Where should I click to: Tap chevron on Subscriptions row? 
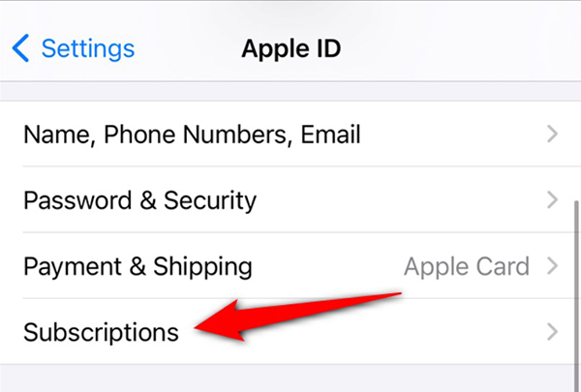[x=552, y=332]
